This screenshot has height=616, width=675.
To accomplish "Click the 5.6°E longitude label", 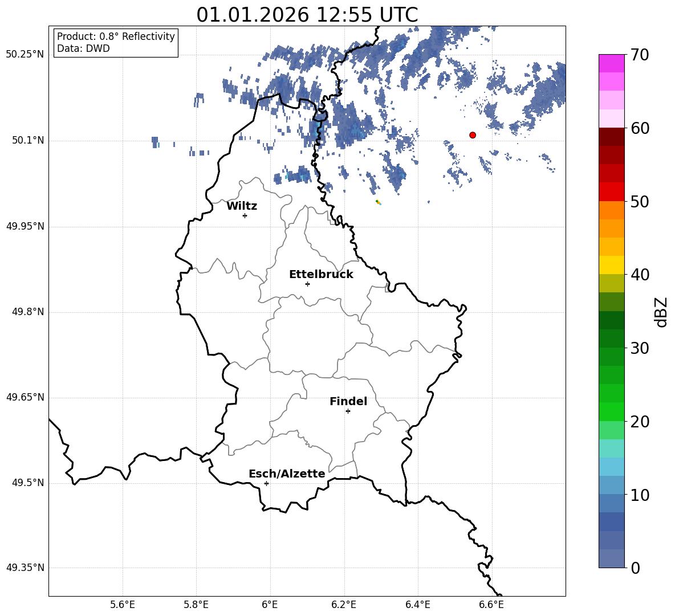I will pyautogui.click(x=123, y=605).
